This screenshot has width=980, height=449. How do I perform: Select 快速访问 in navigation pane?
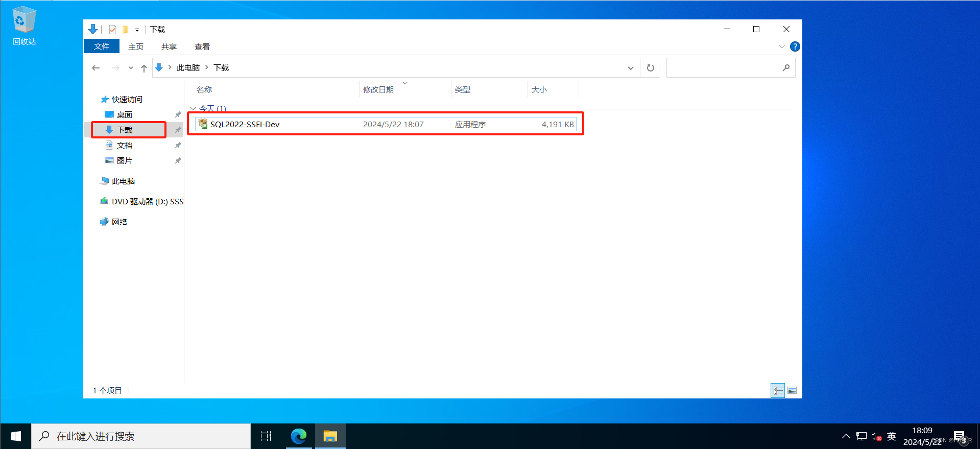click(x=122, y=99)
